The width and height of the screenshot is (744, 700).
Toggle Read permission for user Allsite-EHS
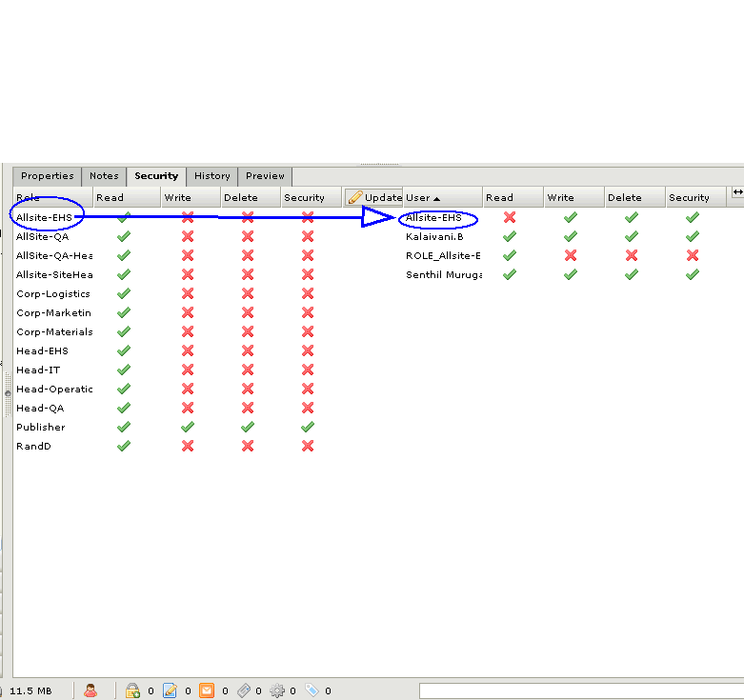click(x=510, y=217)
